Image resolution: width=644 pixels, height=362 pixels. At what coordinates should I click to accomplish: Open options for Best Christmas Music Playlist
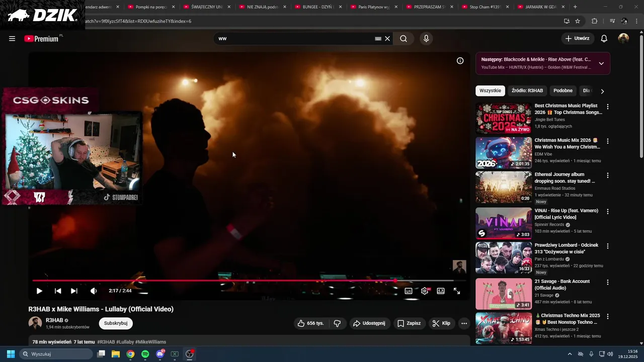[608, 107]
